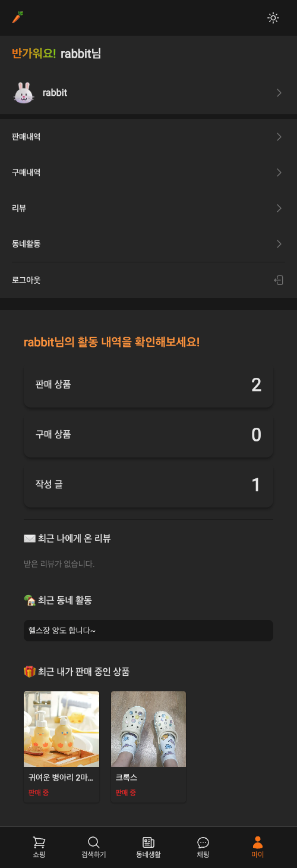Open 판매내역 chevron arrow
The image size is (297, 868).
[279, 137]
